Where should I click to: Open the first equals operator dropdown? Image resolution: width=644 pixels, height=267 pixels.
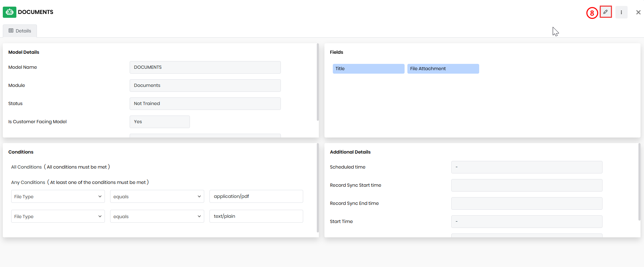(157, 196)
